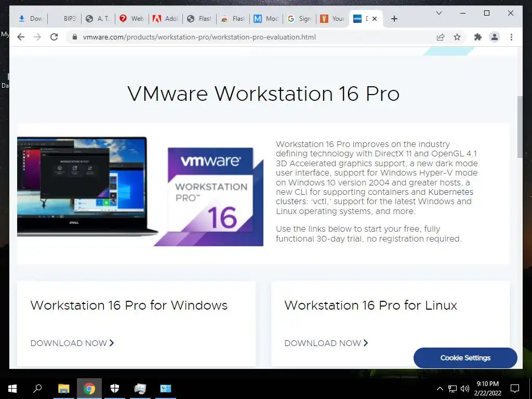The width and height of the screenshot is (532, 399).
Task: Click the VMware Workstation 16 Pro title
Action: [263, 94]
